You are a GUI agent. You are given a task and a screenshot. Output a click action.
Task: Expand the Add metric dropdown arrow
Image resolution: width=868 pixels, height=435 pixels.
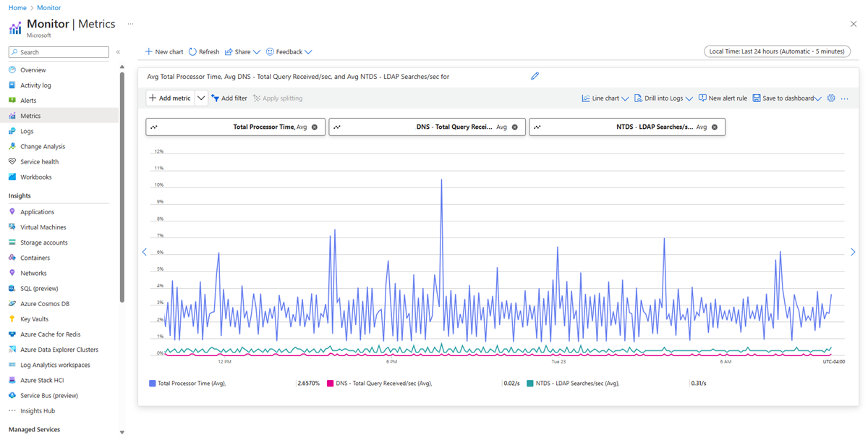coord(201,98)
